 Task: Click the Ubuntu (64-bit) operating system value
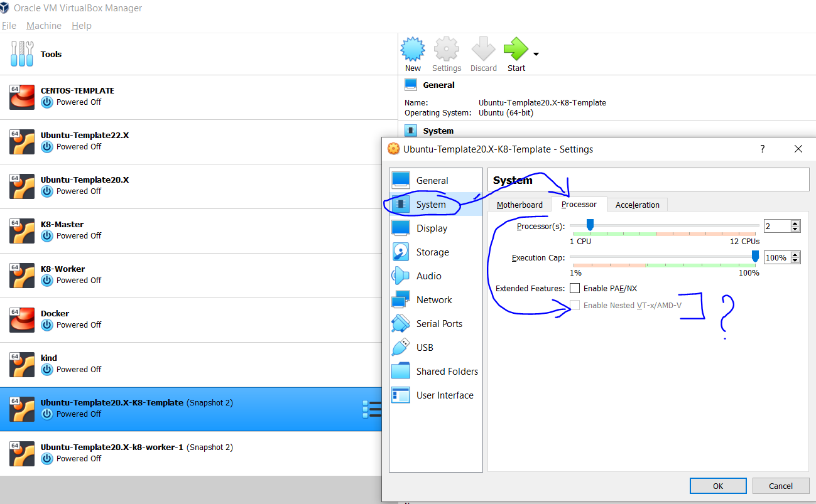pos(506,113)
